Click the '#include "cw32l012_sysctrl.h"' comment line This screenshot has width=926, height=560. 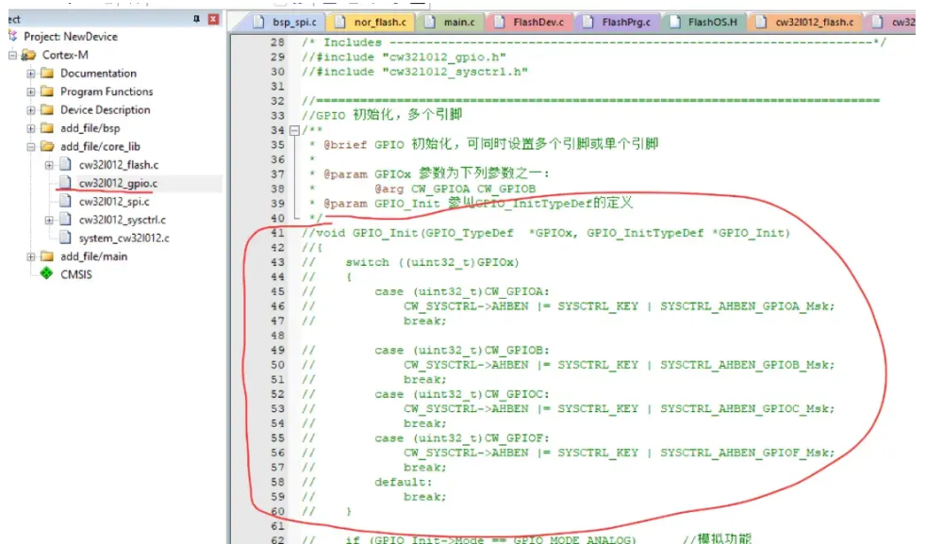coord(415,72)
